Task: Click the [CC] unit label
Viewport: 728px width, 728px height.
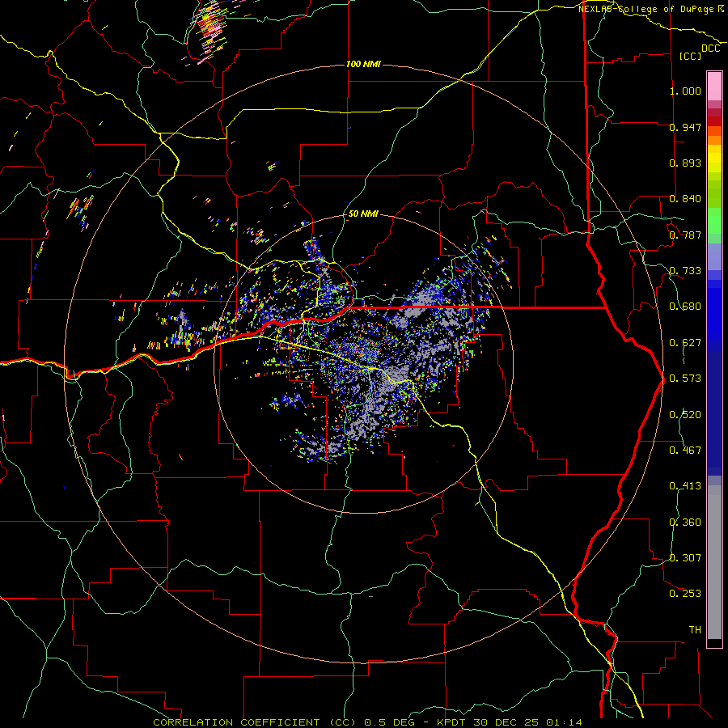Action: click(690, 56)
